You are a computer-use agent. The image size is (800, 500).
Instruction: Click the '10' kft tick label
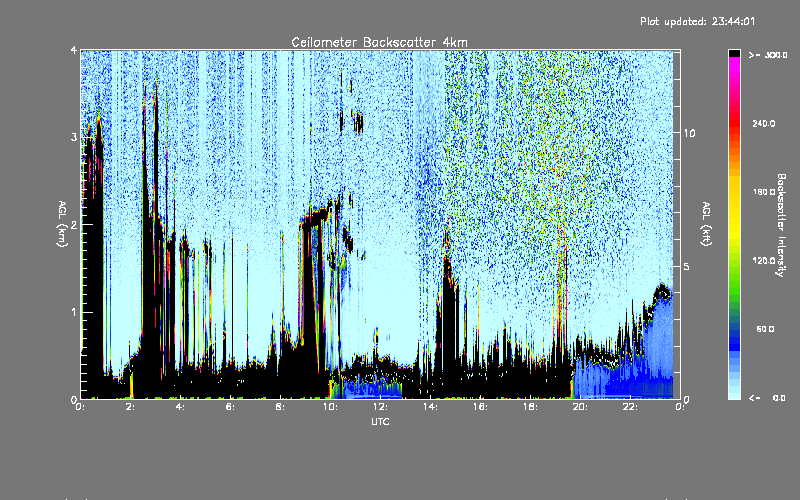point(689,133)
